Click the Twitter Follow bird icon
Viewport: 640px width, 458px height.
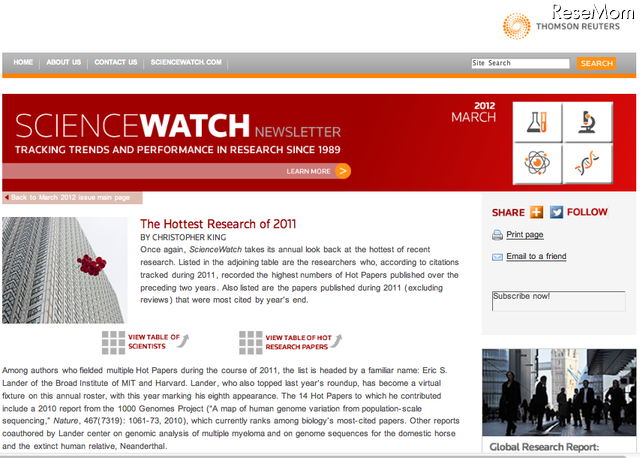[557, 212]
